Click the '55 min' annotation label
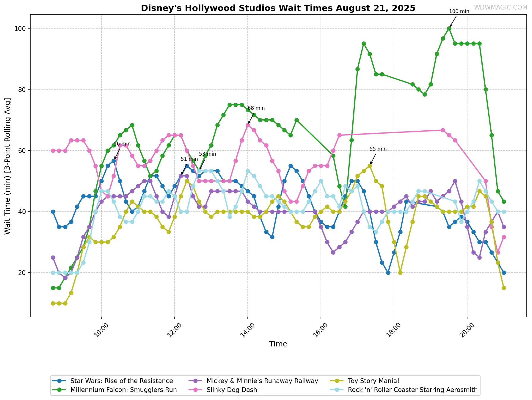532x400 pixels. pos(378,149)
